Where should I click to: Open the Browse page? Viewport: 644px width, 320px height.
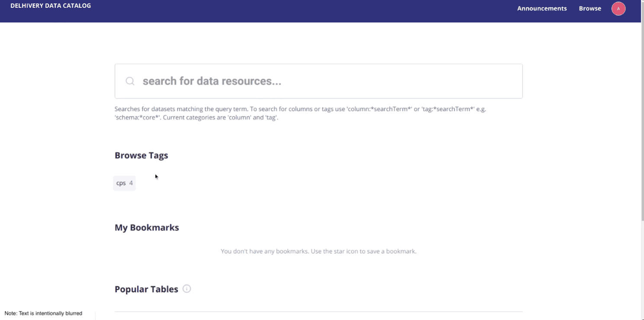point(590,8)
